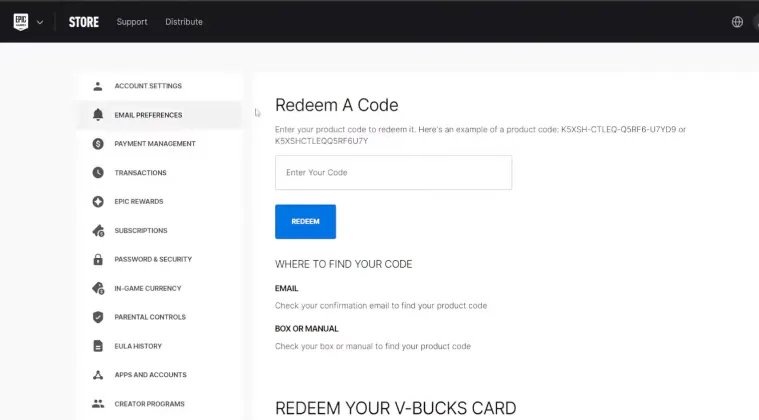Select Creator Programs in sidebar
The image size is (759, 420).
tap(149, 404)
